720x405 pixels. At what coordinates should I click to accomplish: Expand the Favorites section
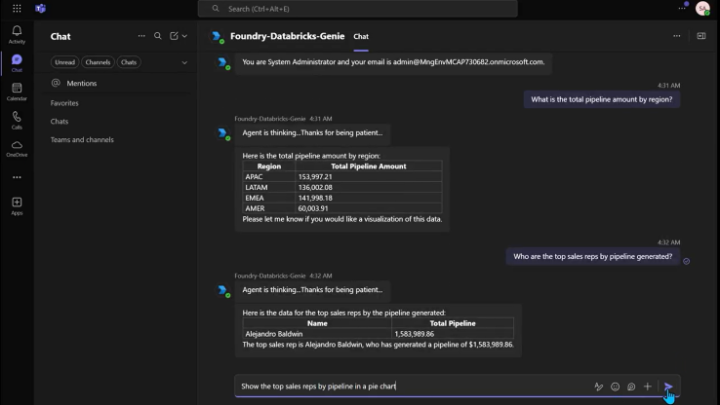click(65, 103)
